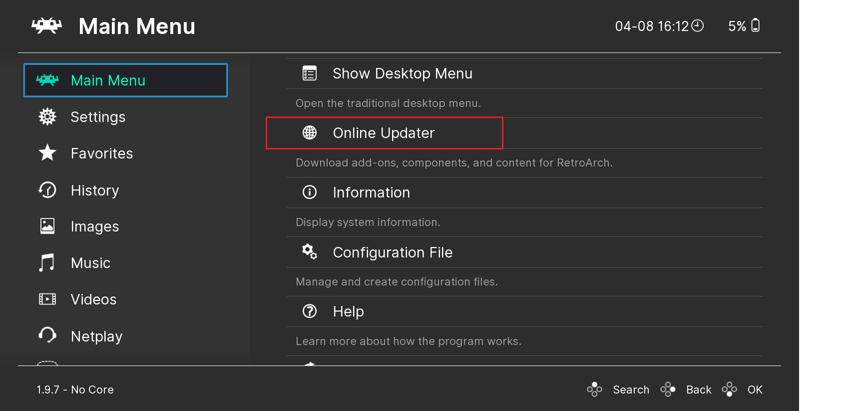Click the gamepad icon next to Search
Screen dimensions: 868x411
pos(594,389)
